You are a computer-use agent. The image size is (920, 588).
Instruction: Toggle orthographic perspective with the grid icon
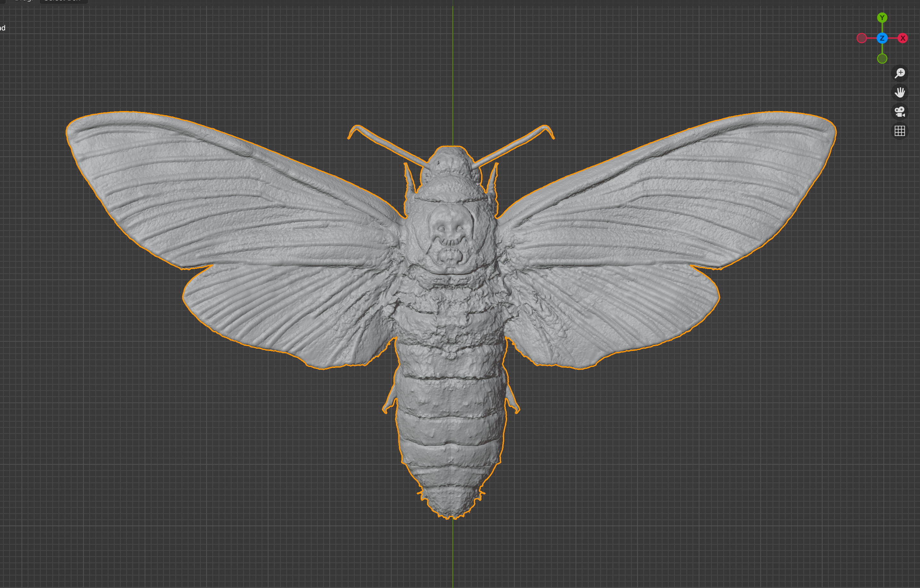tap(900, 131)
